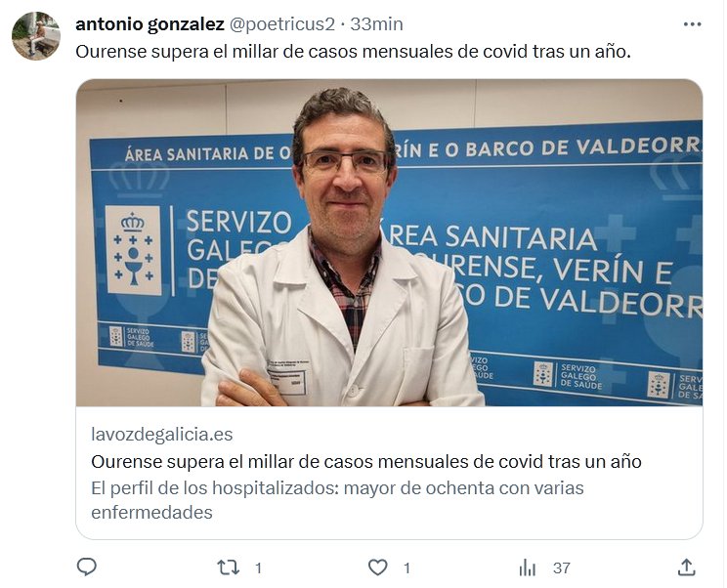Open antonio gonzalez's profile avatar
727x588 pixels.
click(x=36, y=36)
